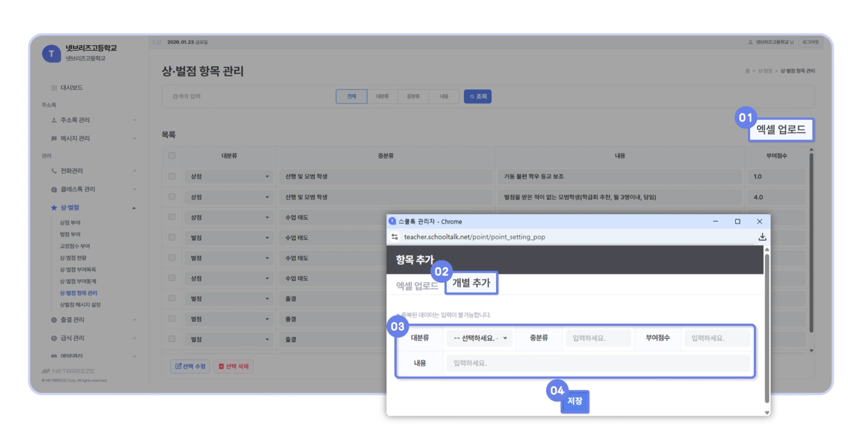Open 상벌점 메시지 설정 submenu item
This screenshot has width=868, height=448.
(80, 305)
